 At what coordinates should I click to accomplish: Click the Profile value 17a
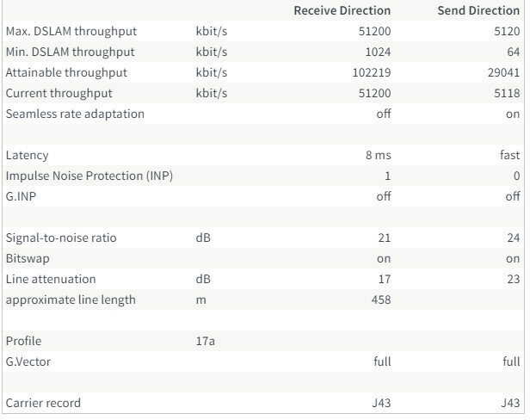[205, 341]
